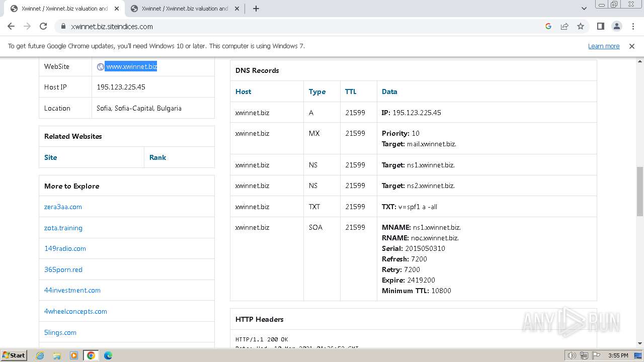
Task: Open 365porn.red link
Action: (x=63, y=269)
